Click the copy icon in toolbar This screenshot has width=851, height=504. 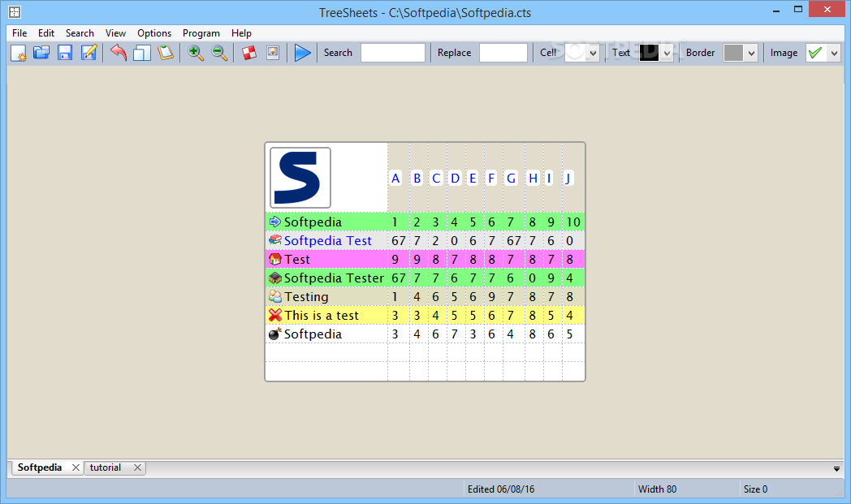pos(141,53)
